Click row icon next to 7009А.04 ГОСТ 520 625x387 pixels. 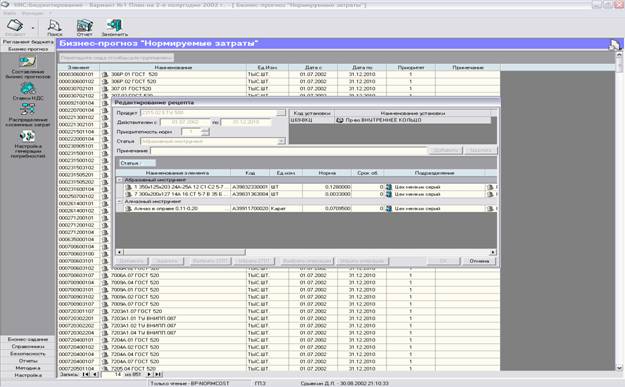coord(105,283)
